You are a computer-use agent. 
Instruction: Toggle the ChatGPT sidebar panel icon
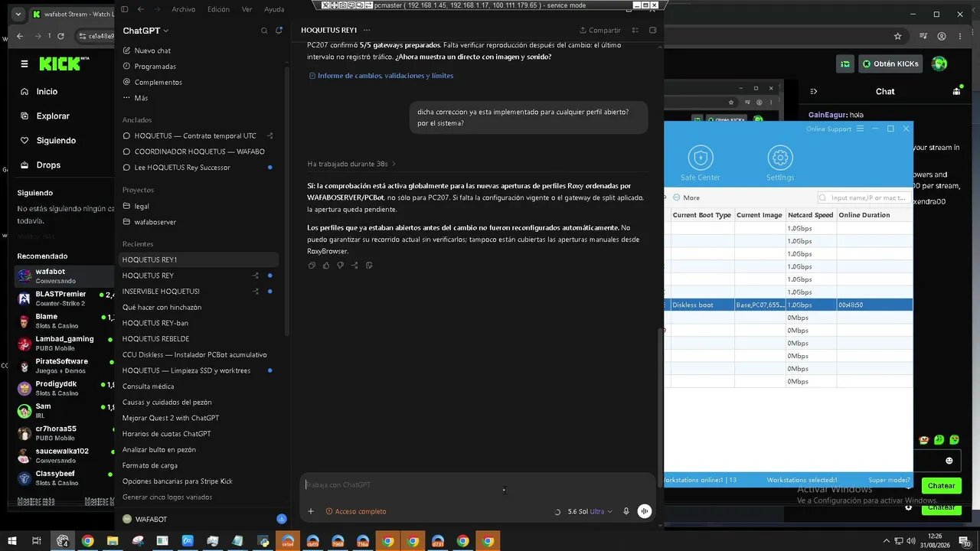pos(125,9)
